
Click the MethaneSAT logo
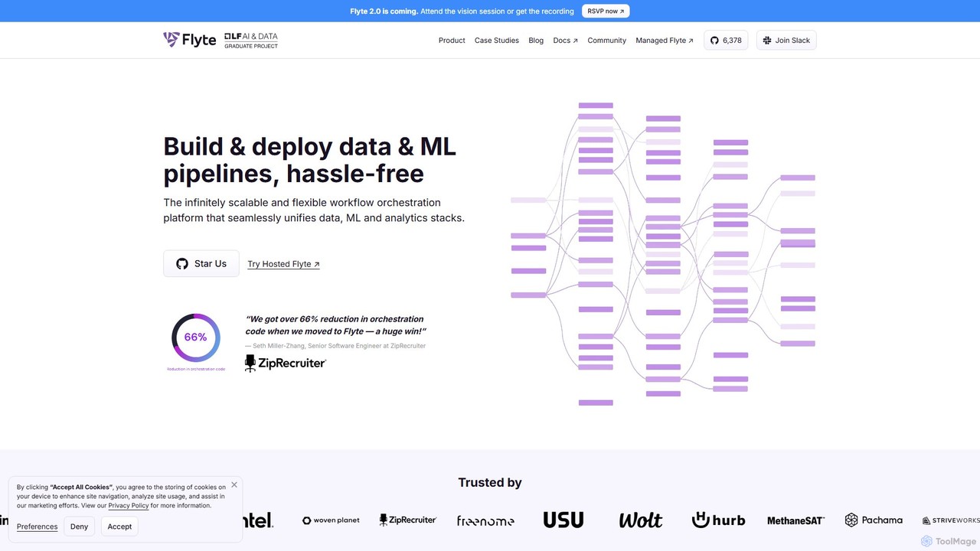[x=795, y=520]
